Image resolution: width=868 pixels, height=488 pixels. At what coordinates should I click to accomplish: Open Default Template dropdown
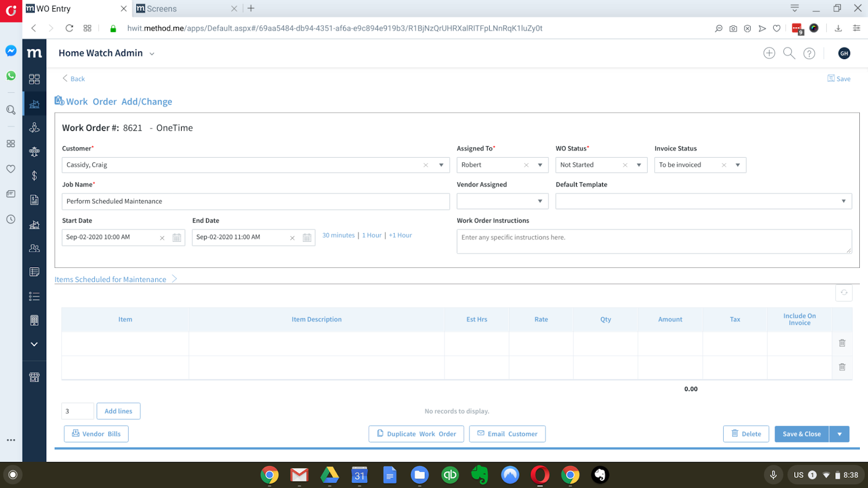point(844,201)
